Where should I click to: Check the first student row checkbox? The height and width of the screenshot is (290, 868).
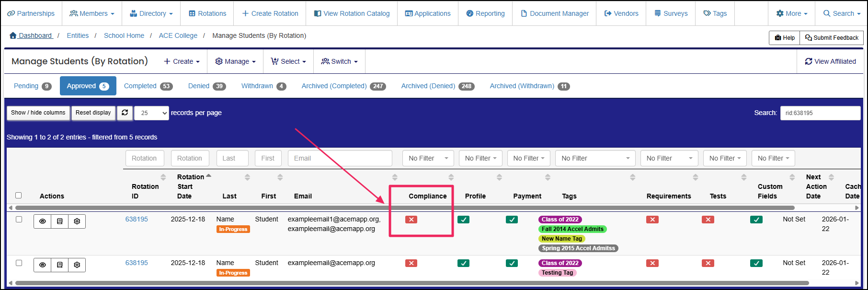pyautogui.click(x=19, y=219)
